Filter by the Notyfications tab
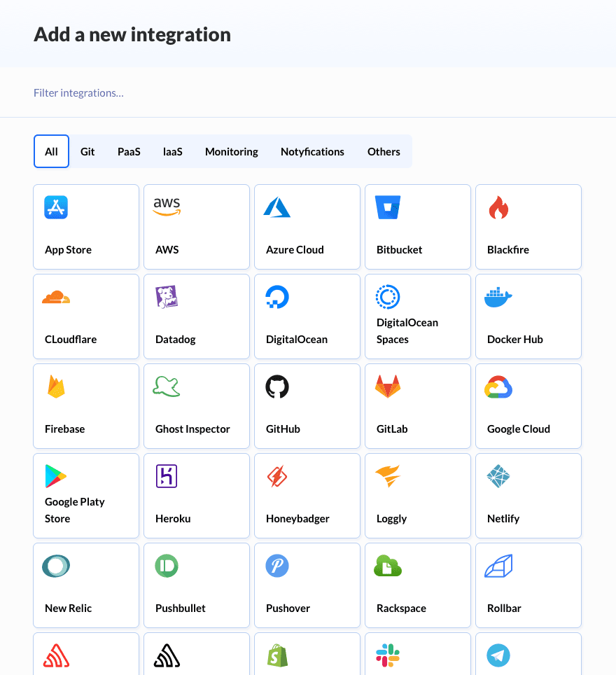 (x=312, y=151)
